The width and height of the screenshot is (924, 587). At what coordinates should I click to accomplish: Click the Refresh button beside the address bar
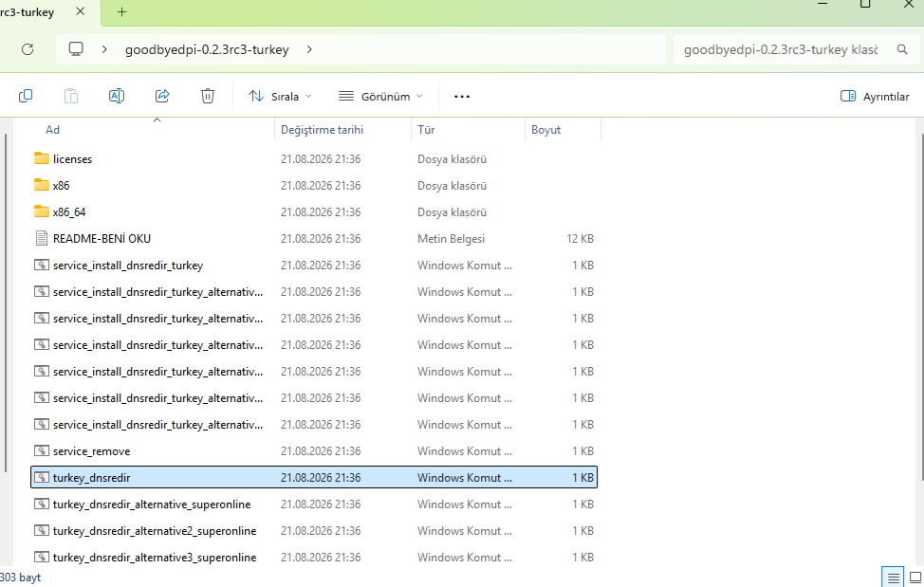(28, 49)
